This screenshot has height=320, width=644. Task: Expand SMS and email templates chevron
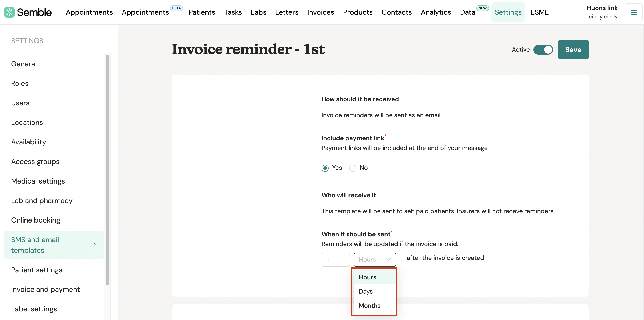95,245
